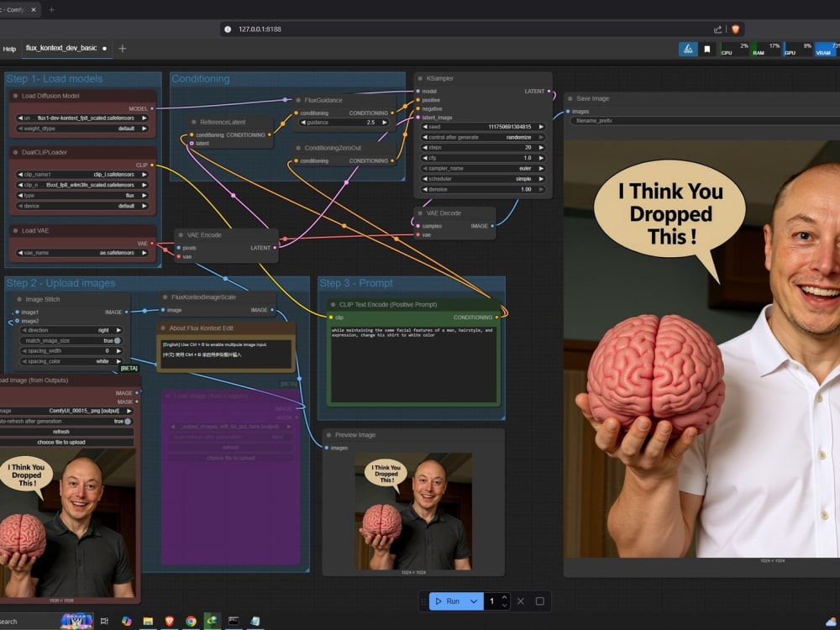Viewport: 840px width, 630px height.
Task: Open Task View on the taskbar
Action: [x=104, y=621]
